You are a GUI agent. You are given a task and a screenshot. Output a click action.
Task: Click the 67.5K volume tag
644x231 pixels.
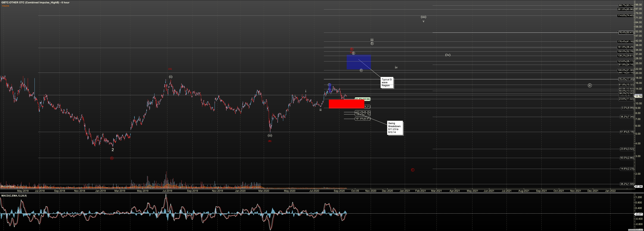pos(639,187)
